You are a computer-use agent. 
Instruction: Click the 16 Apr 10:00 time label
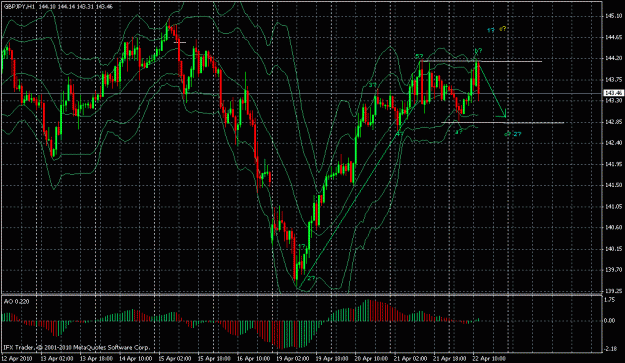tap(254, 358)
